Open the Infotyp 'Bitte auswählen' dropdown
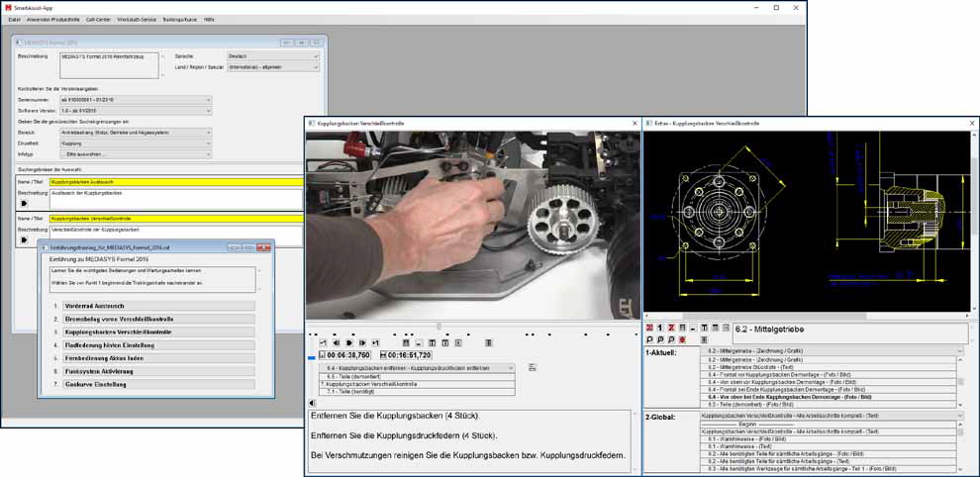Screen dimensions: 980x477 click(136, 154)
